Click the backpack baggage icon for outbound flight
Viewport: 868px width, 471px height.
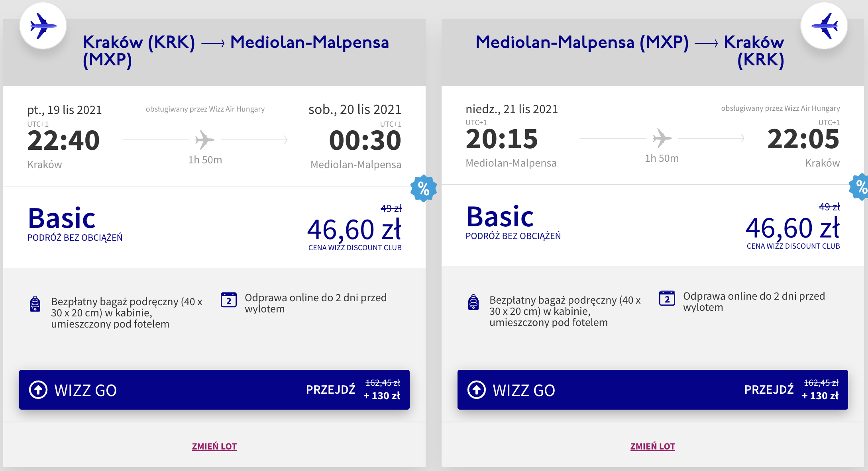(x=35, y=304)
